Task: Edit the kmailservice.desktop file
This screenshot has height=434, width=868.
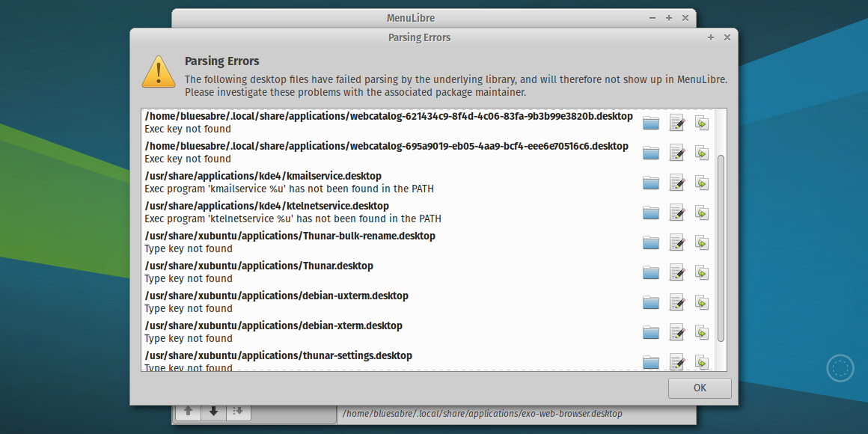Action: click(x=676, y=183)
